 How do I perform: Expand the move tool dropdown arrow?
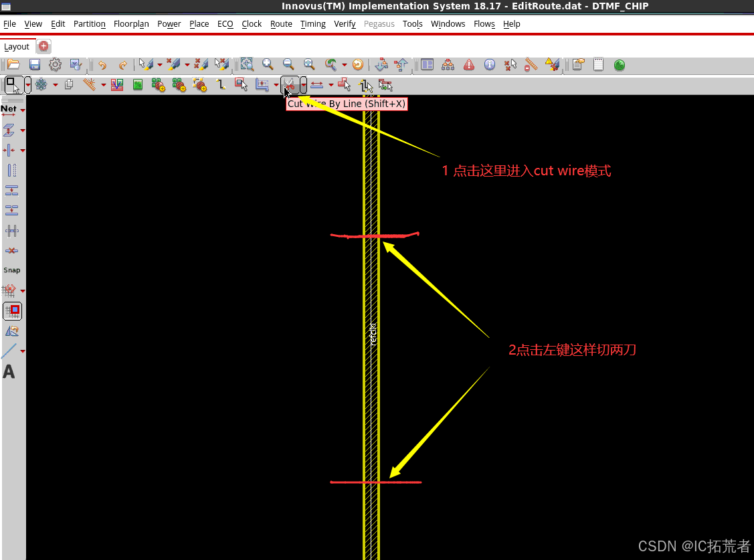(56, 85)
